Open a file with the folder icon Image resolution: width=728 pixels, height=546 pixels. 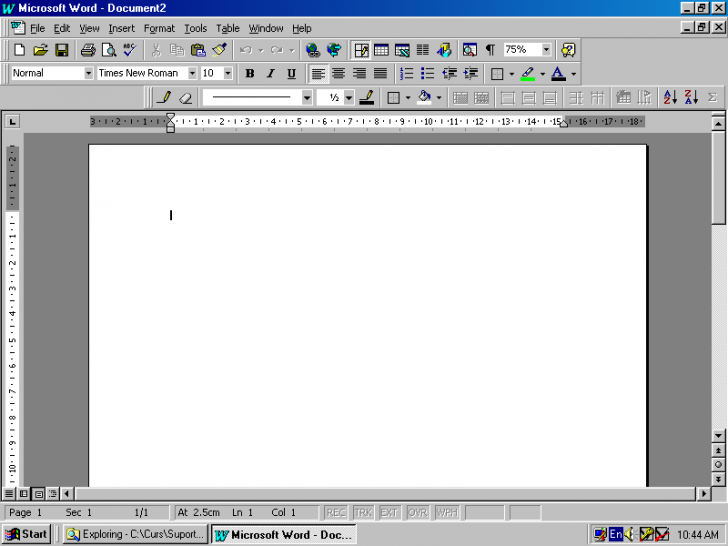coord(41,50)
